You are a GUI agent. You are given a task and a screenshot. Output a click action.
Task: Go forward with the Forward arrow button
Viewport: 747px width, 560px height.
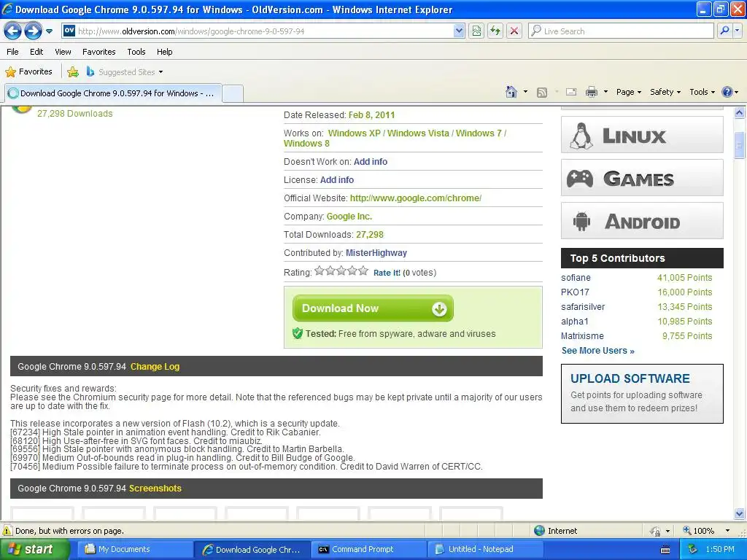pyautogui.click(x=33, y=31)
